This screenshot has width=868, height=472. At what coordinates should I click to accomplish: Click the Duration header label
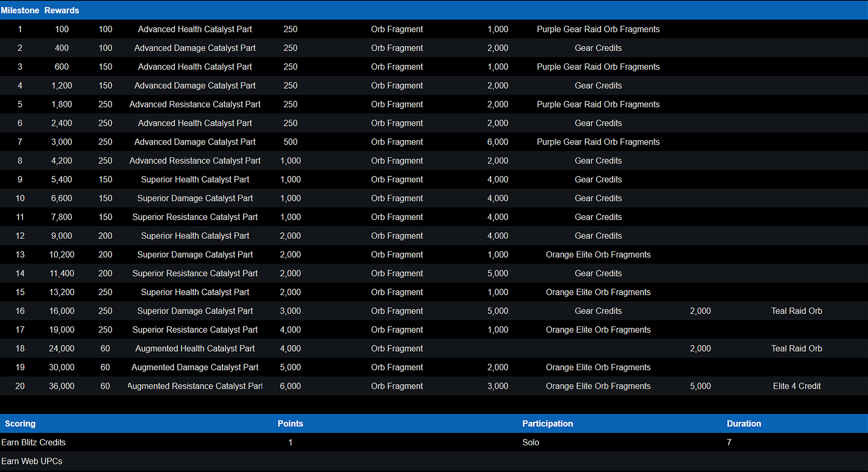coord(744,424)
